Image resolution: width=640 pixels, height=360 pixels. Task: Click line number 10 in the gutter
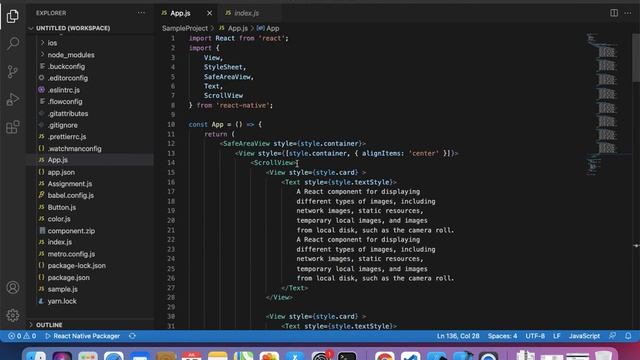click(171, 124)
